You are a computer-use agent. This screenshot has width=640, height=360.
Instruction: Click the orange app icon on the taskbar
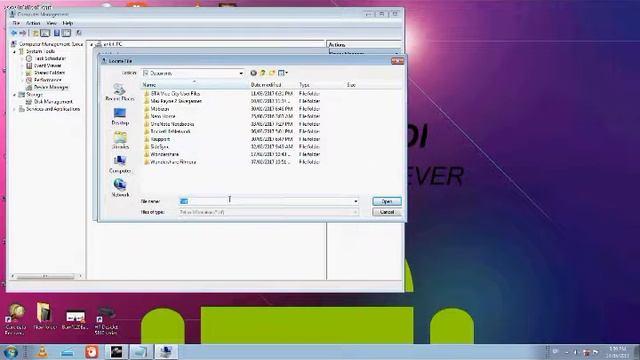pyautogui.click(x=91, y=351)
